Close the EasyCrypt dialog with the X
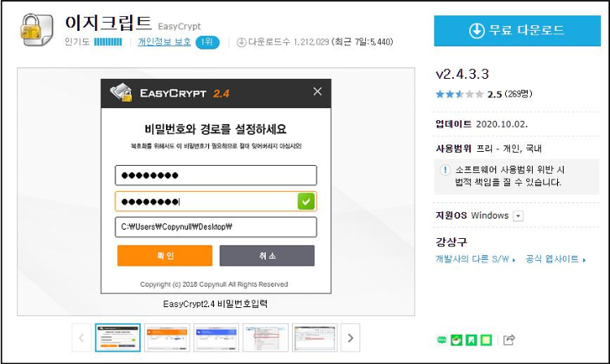 (x=317, y=91)
